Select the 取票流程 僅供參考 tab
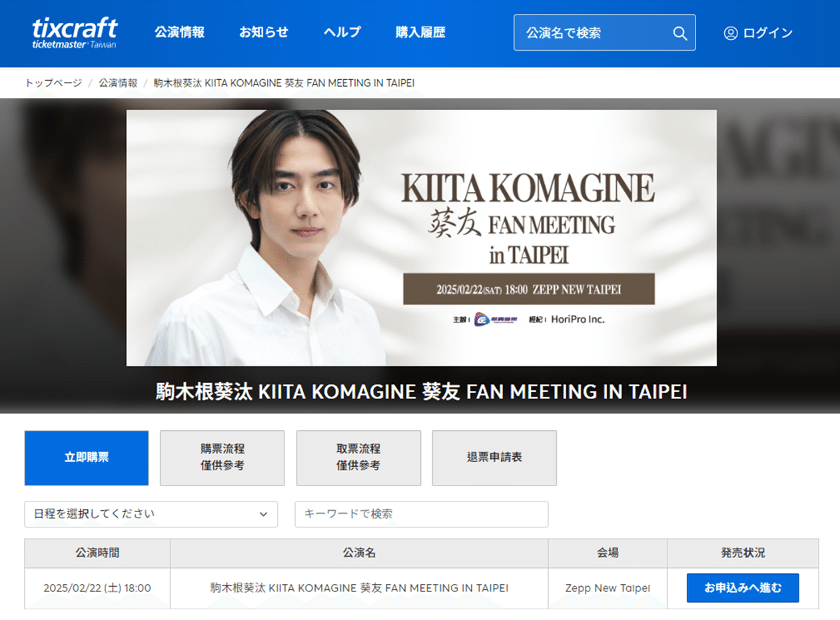Viewport: 840px width, 620px height. (x=358, y=458)
